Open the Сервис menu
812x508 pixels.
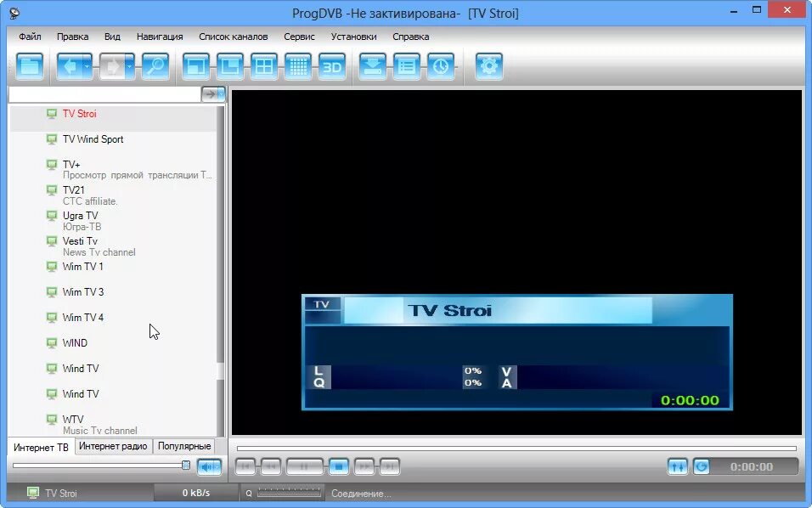click(x=299, y=37)
